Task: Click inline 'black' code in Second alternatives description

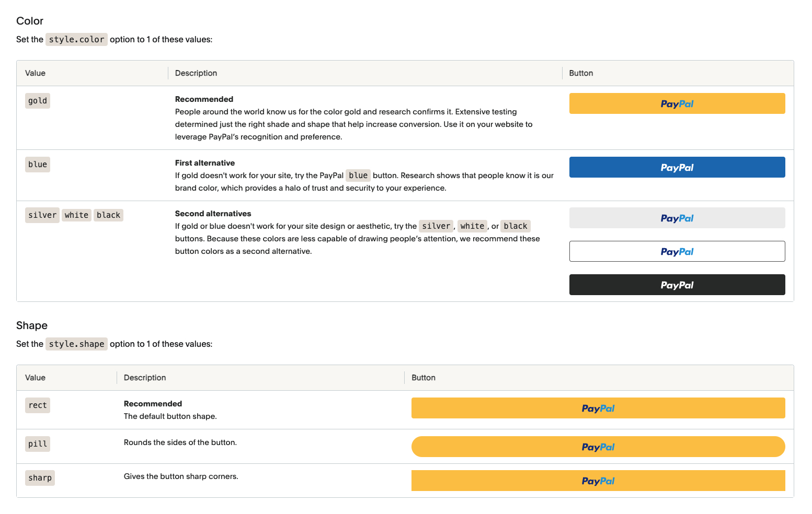Action: 516,226
